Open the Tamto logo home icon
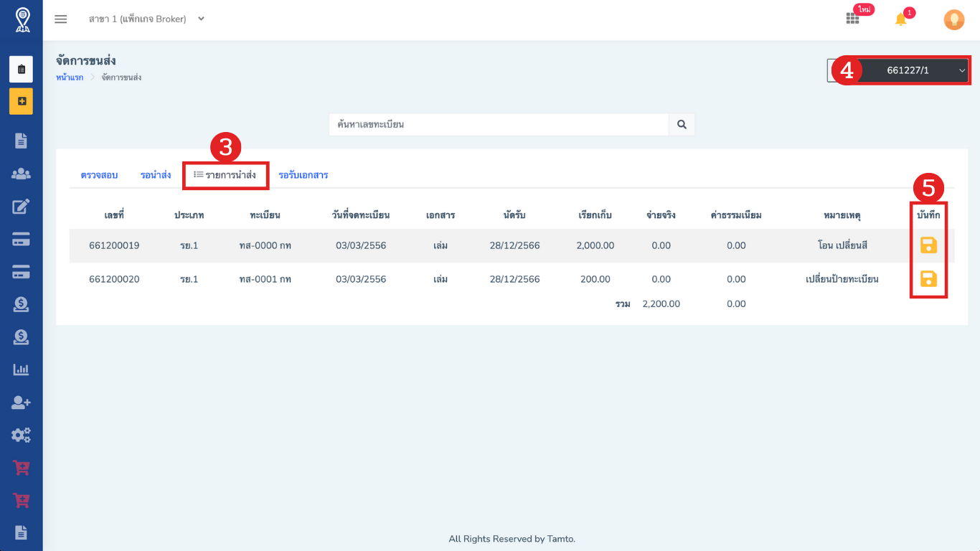The width and height of the screenshot is (980, 551). click(x=22, y=19)
